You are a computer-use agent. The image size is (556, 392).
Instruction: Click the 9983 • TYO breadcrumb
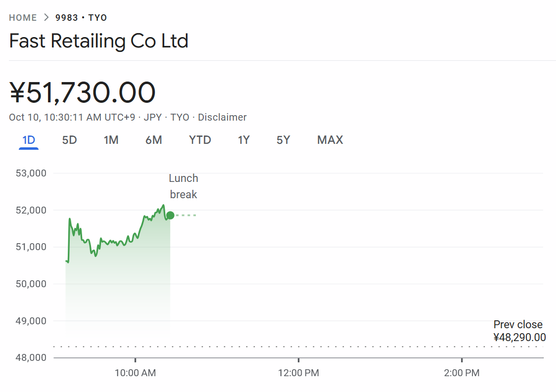click(x=81, y=18)
